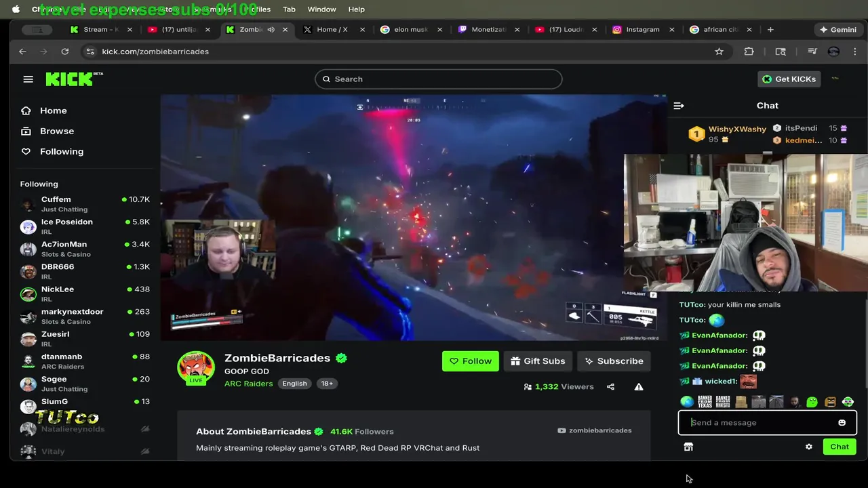Open zombiebarricades YouTube link
Image resolution: width=868 pixels, height=488 pixels.
pos(594,430)
